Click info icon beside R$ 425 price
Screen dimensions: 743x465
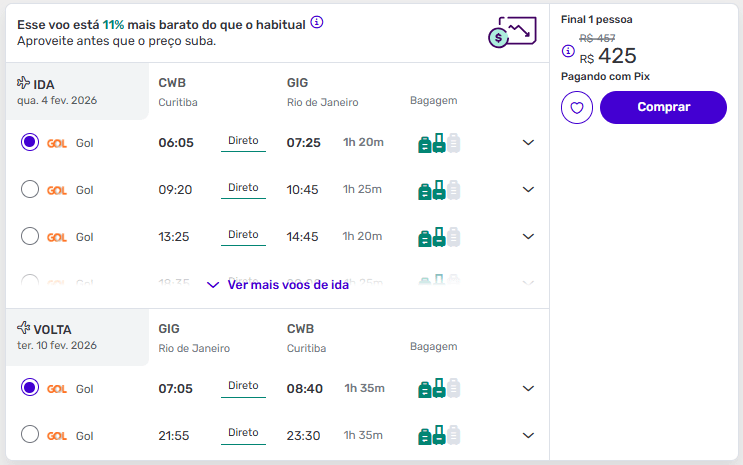pos(568,51)
